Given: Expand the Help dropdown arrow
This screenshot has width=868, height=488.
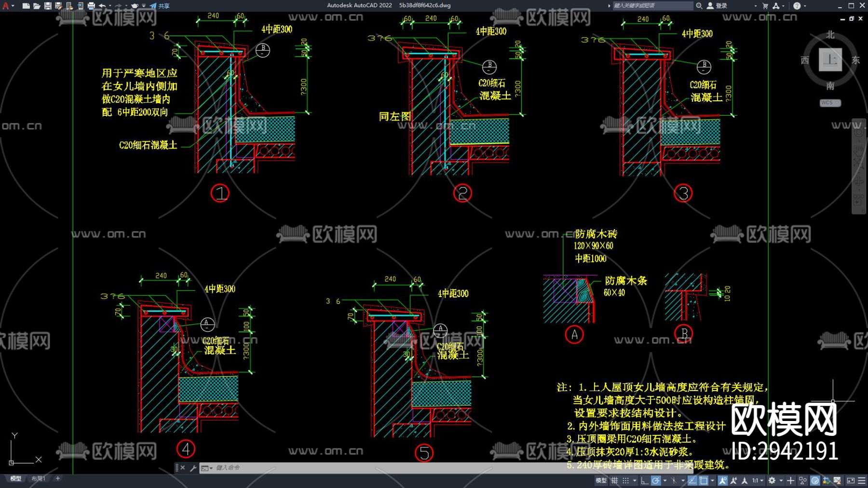Looking at the screenshot, I should tap(805, 6).
